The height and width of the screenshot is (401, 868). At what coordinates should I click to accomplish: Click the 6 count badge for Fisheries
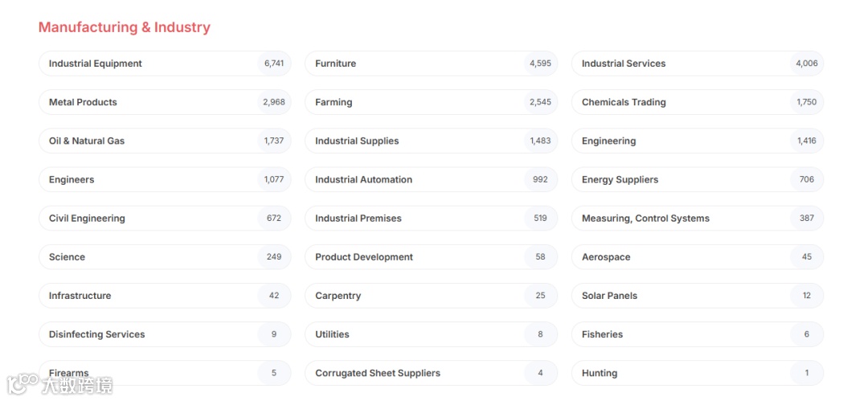point(807,334)
